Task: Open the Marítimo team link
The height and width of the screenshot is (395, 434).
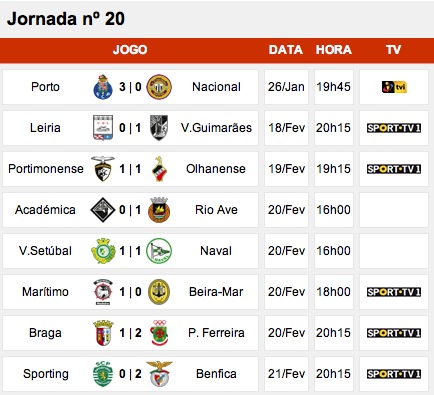Action: (x=45, y=292)
